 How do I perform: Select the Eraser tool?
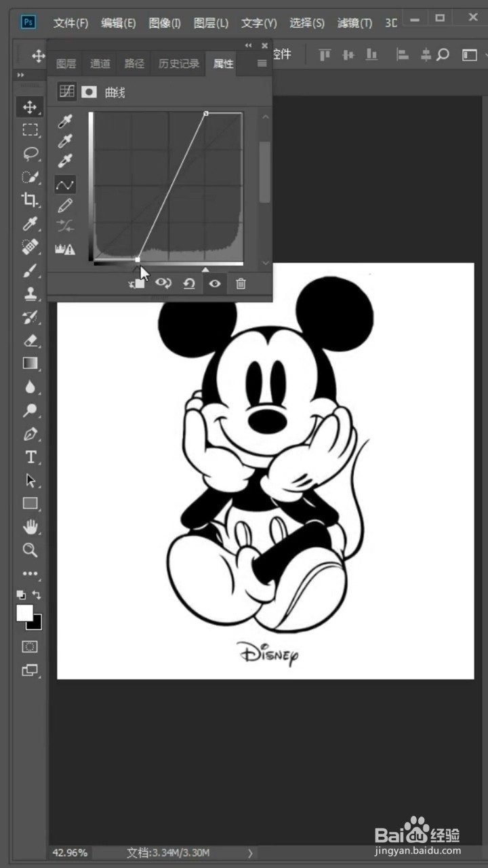30,340
